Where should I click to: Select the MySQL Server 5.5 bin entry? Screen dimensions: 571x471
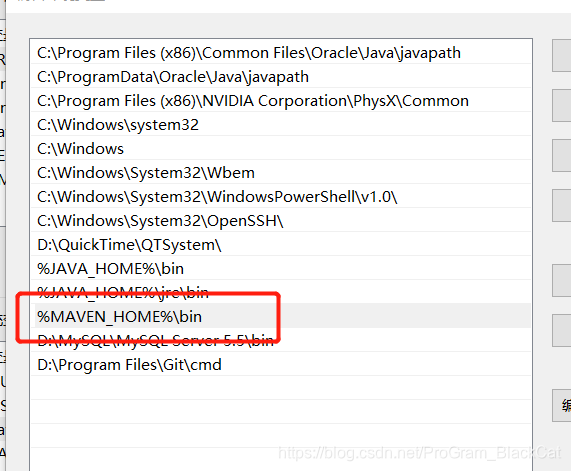(x=281, y=340)
